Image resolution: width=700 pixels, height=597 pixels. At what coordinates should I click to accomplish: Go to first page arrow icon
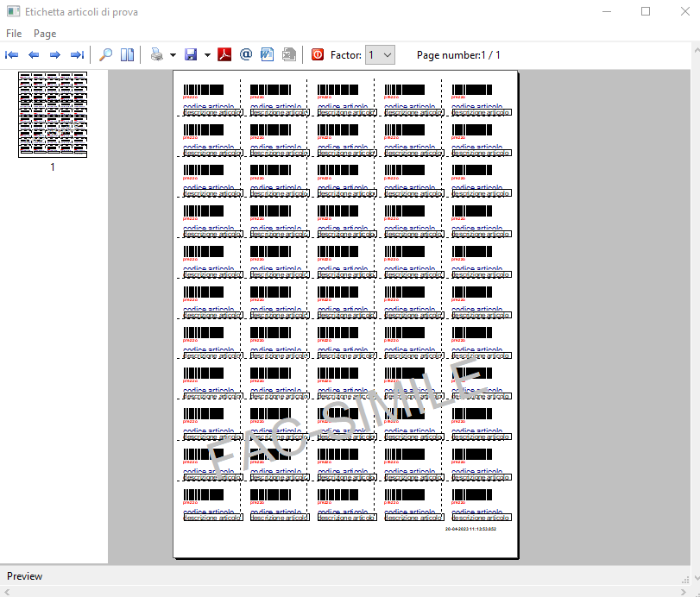point(11,55)
